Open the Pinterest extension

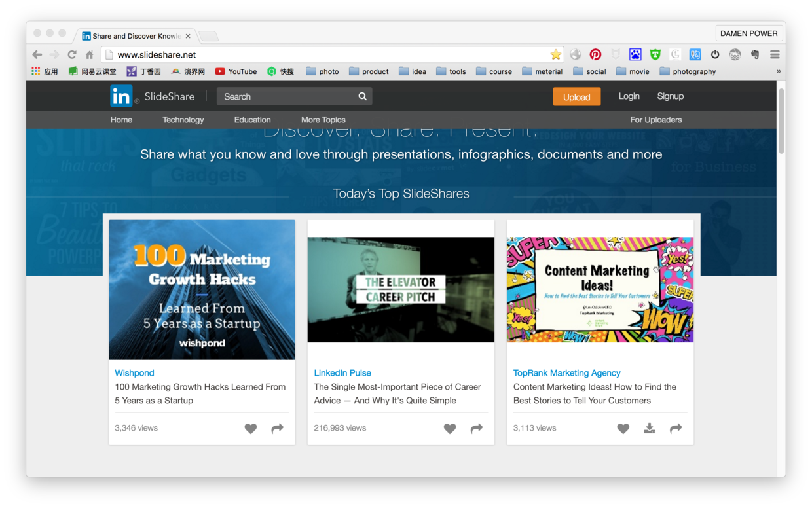click(595, 54)
